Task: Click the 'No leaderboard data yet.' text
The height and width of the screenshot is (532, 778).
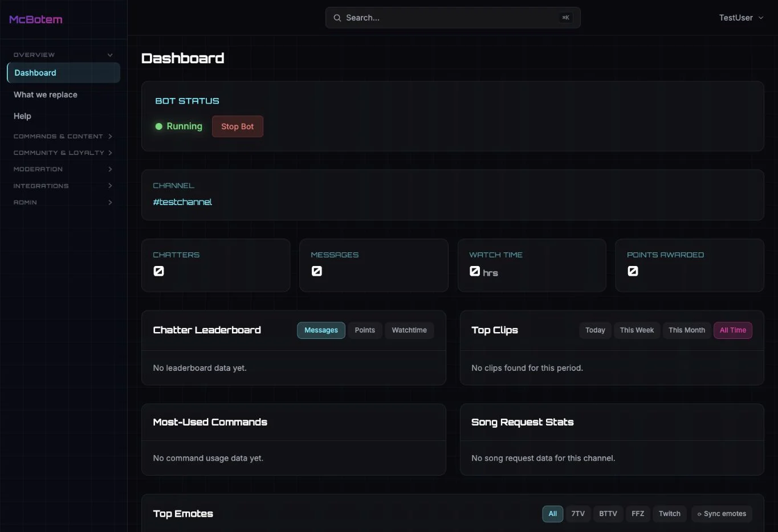Action: [199, 368]
